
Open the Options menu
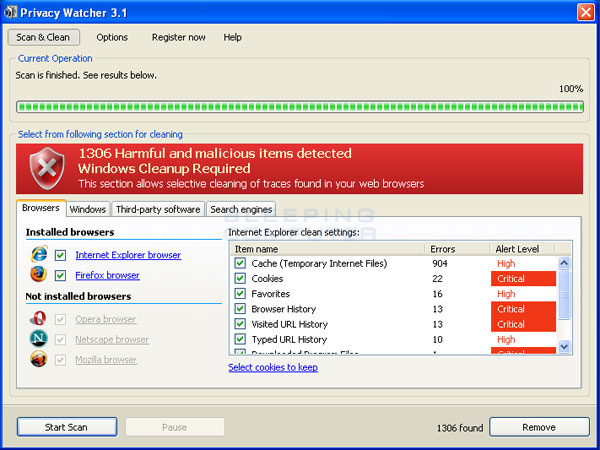tap(112, 37)
